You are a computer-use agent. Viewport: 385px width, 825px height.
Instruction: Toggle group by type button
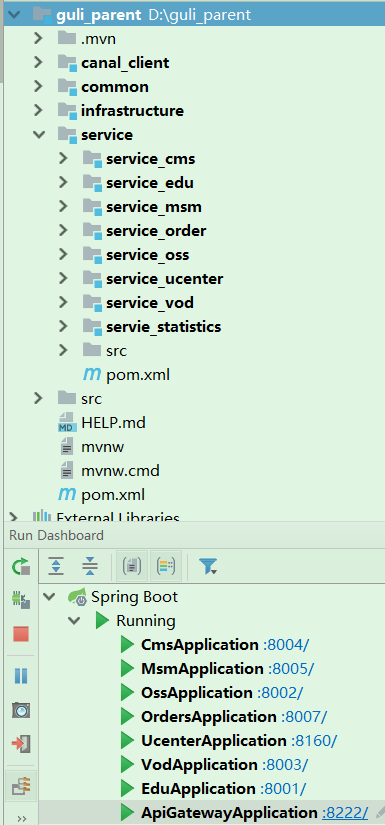point(131,566)
